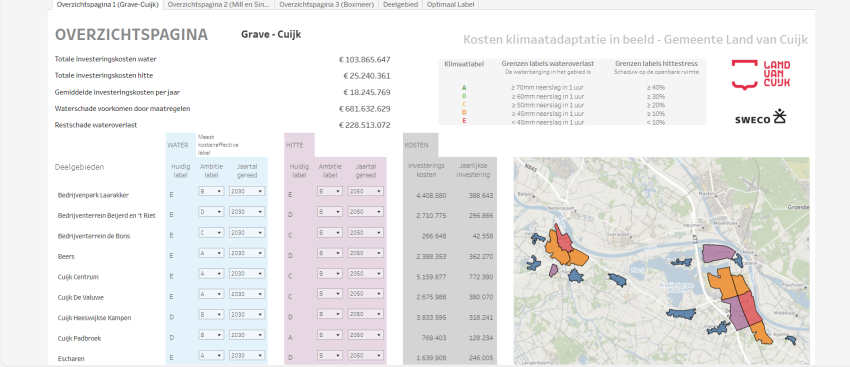Open hitte Jaartal gereed dropdown for Beijerd en 't Riet
Screen dimensions: 850x367
(365, 212)
